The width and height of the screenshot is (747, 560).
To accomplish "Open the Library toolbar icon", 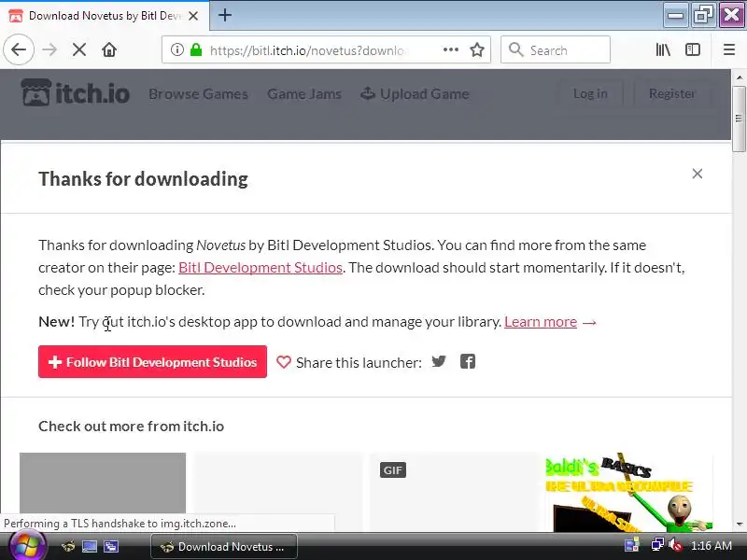I will 663,49.
